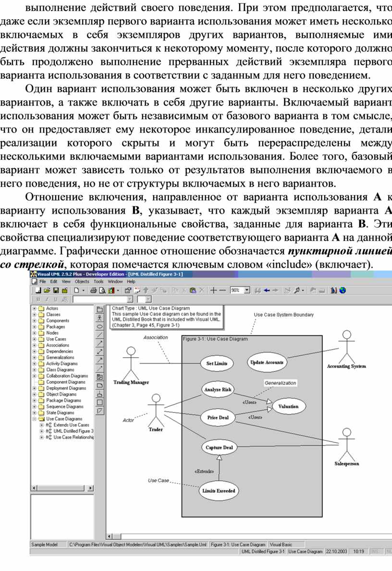Viewport: 392px width, 571px height.
Task: Click the Open folder toolbar icon
Action: point(47,290)
